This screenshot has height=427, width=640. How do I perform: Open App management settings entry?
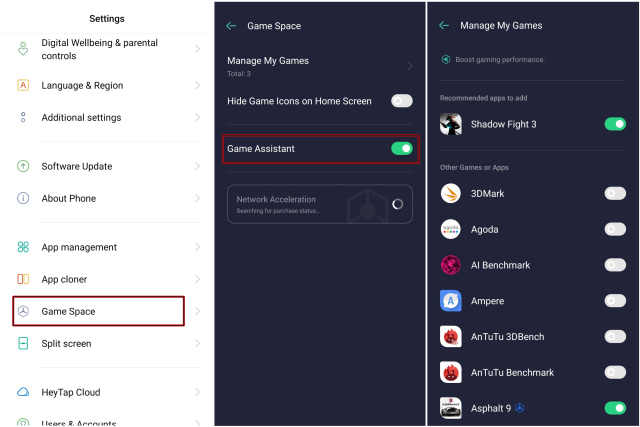pos(107,247)
